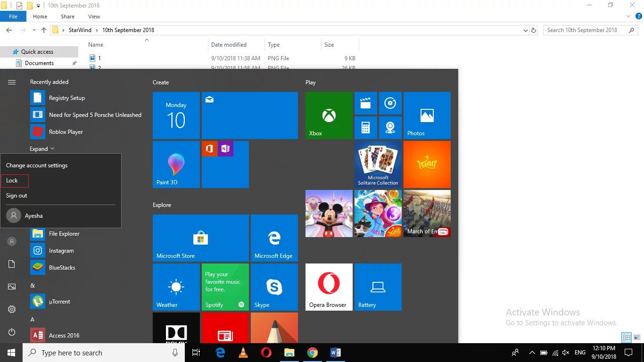Open the Photos tile
The image size is (644, 362).
pos(427,115)
